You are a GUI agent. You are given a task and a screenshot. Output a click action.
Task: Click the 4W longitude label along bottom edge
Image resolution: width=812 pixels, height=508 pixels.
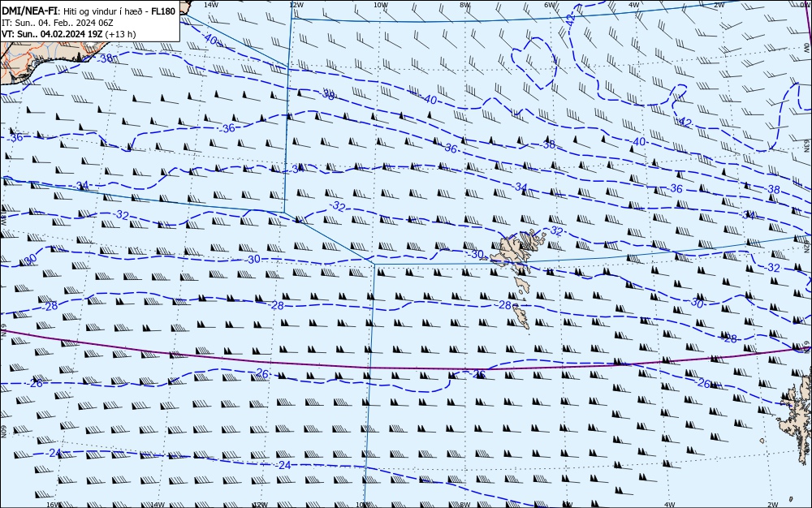click(x=670, y=505)
